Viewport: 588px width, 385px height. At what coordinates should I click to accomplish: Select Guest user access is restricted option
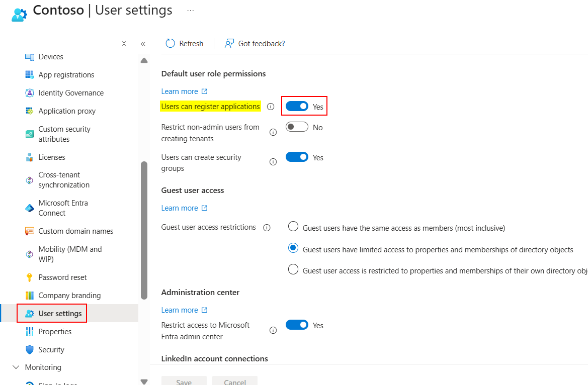(293, 269)
